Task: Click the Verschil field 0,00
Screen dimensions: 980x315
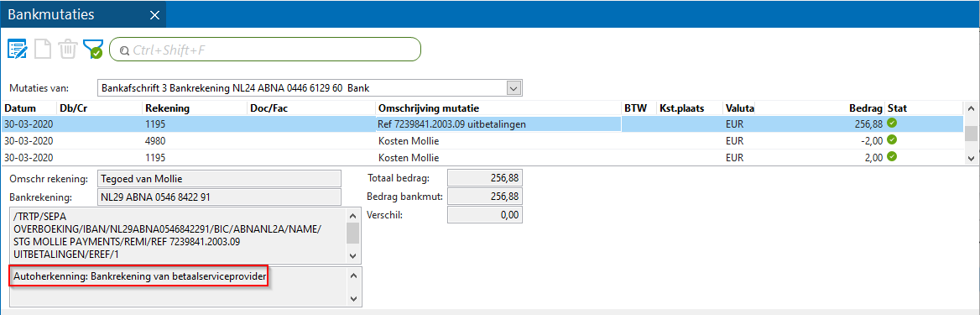Action: point(484,215)
